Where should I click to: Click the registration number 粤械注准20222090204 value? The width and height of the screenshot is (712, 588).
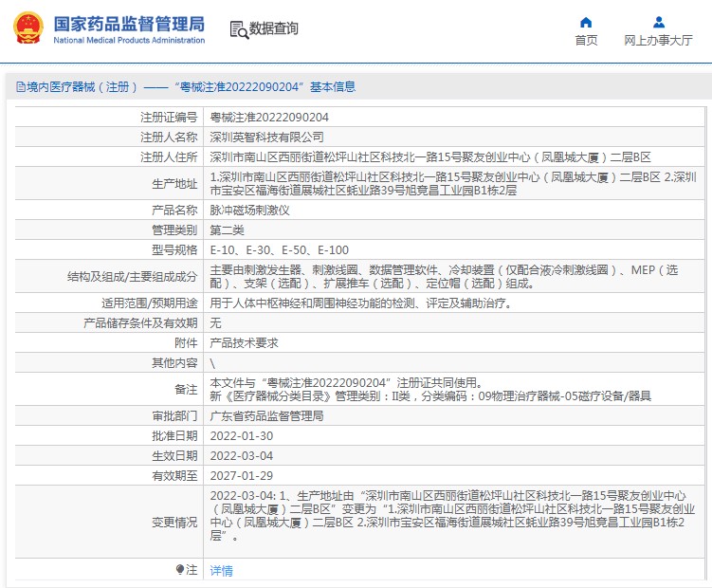pyautogui.click(x=269, y=117)
